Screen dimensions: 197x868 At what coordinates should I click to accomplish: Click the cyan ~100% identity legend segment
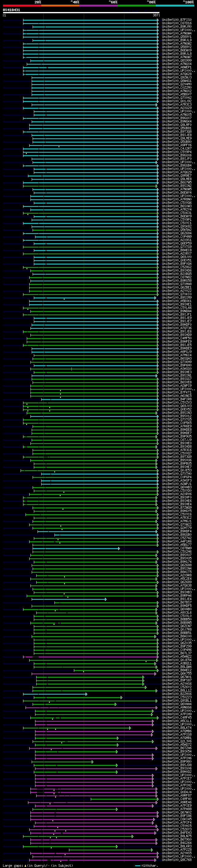tap(175, 6)
